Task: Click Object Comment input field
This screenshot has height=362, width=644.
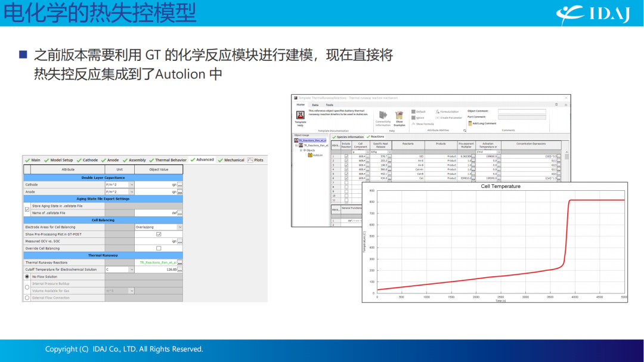Action: pyautogui.click(x=522, y=112)
